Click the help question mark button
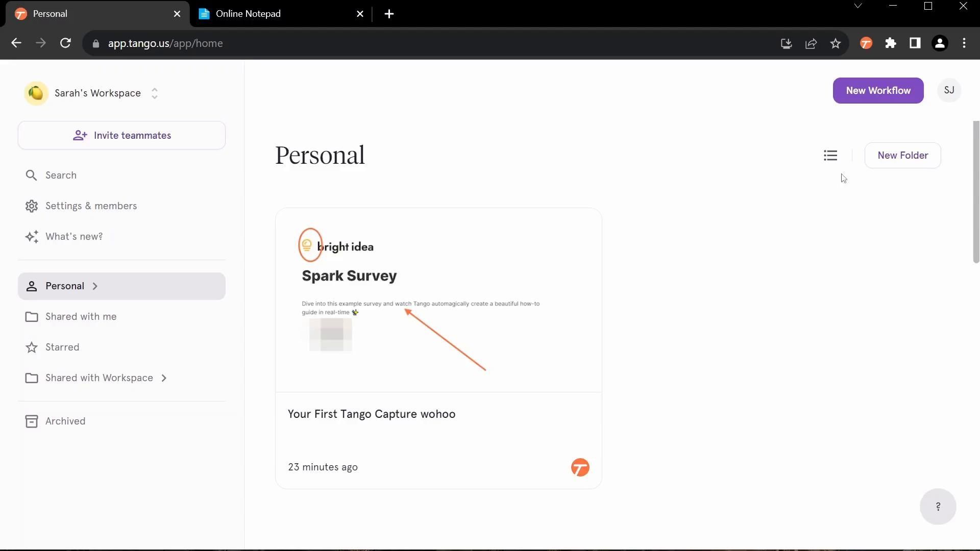The width and height of the screenshot is (980, 551). point(938,507)
